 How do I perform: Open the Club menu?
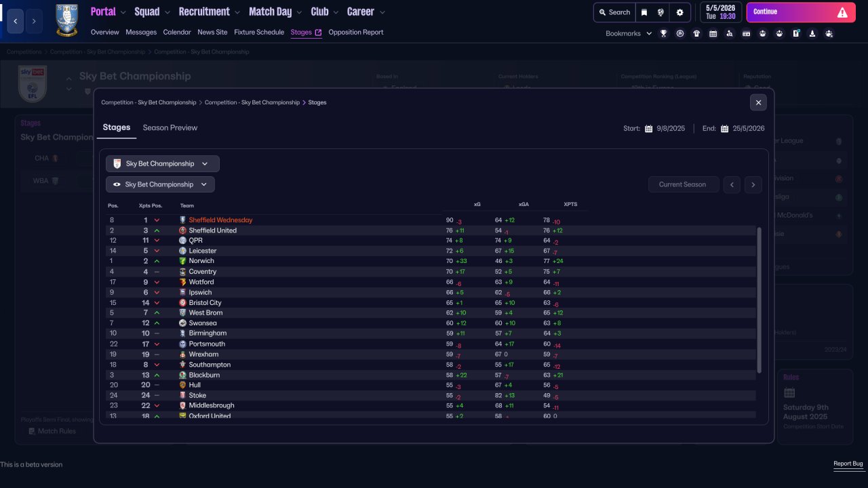pyautogui.click(x=325, y=12)
